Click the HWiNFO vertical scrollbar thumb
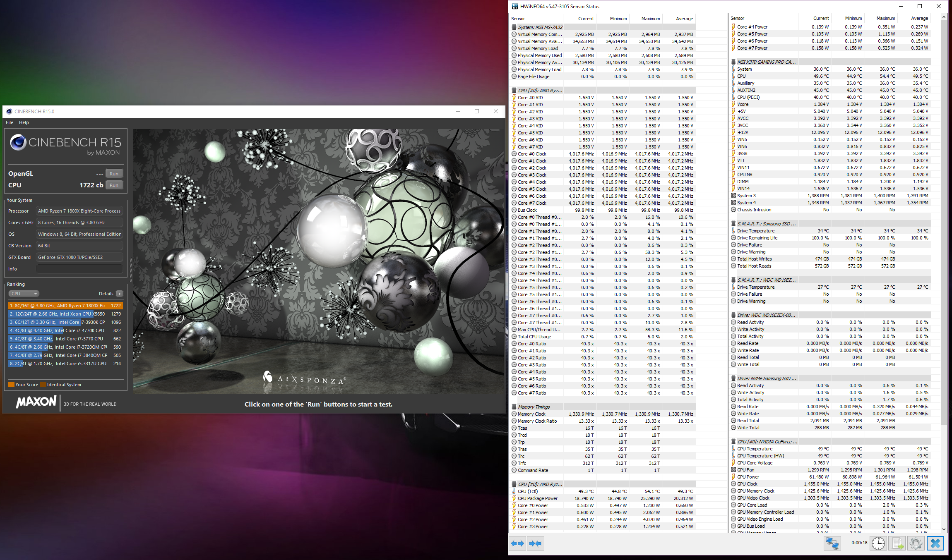 (x=944, y=223)
